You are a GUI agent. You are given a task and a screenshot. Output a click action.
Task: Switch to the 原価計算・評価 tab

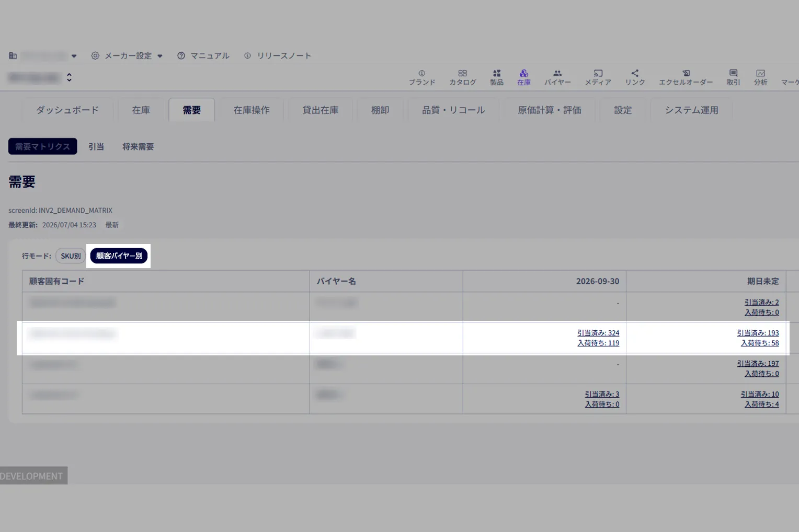[x=550, y=110]
